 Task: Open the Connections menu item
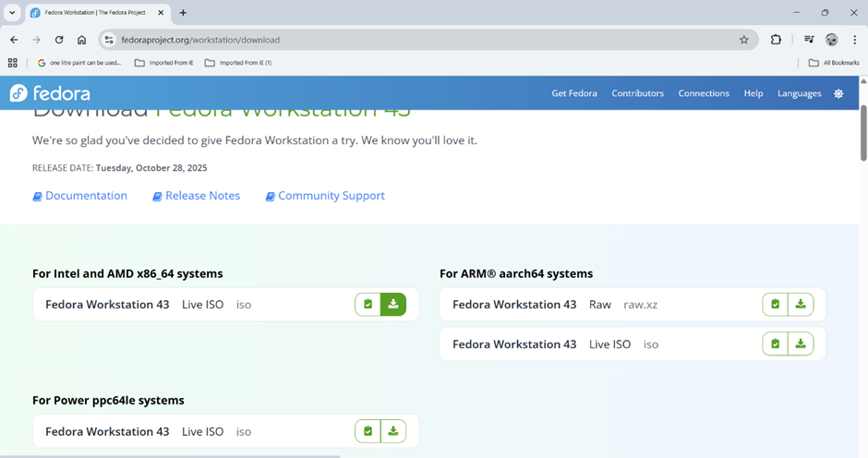point(704,93)
